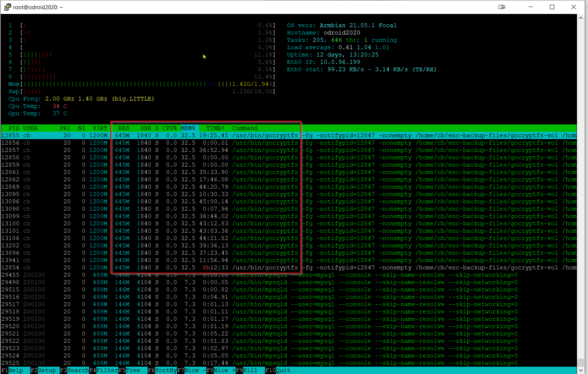Sort by the TIME+ column header
This screenshot has height=374, width=588.
pyautogui.click(x=216, y=128)
